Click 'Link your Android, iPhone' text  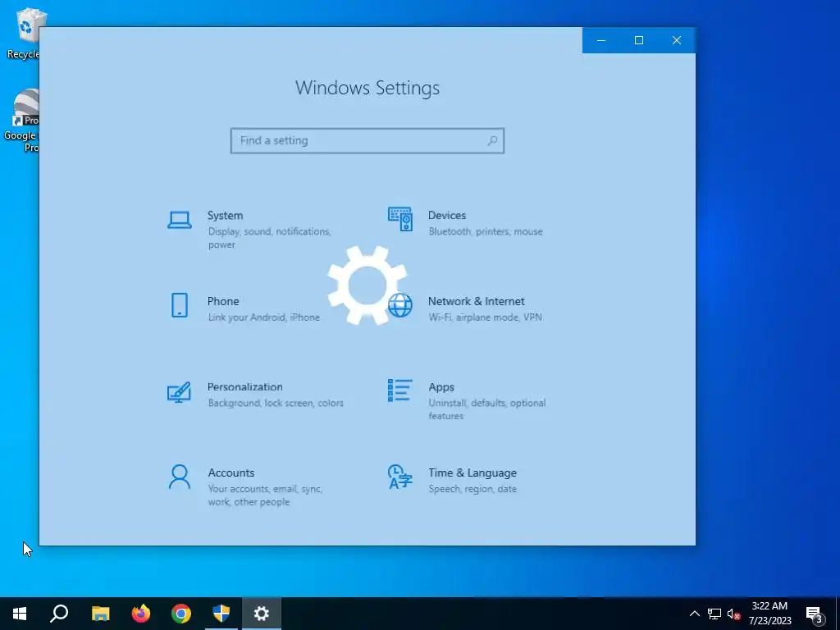[263, 317]
